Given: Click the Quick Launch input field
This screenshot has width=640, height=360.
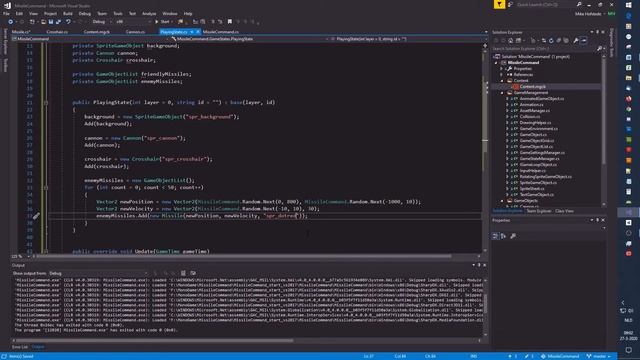Looking at the screenshot, I should click(545, 4).
